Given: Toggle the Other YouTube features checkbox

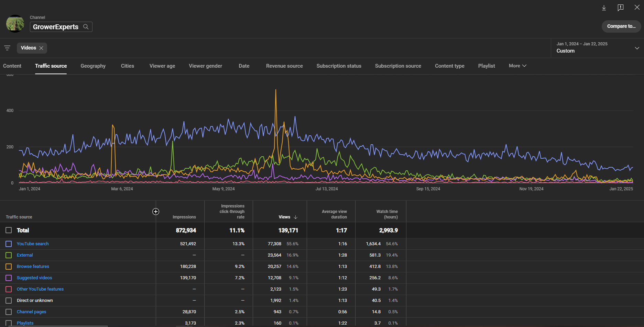Looking at the screenshot, I should (9, 289).
